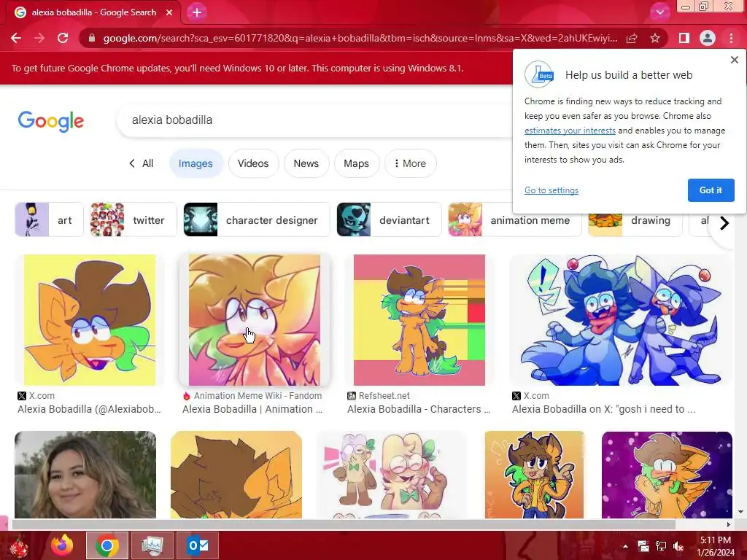Click the Google logo
The width and height of the screenshot is (747, 560).
point(51,121)
